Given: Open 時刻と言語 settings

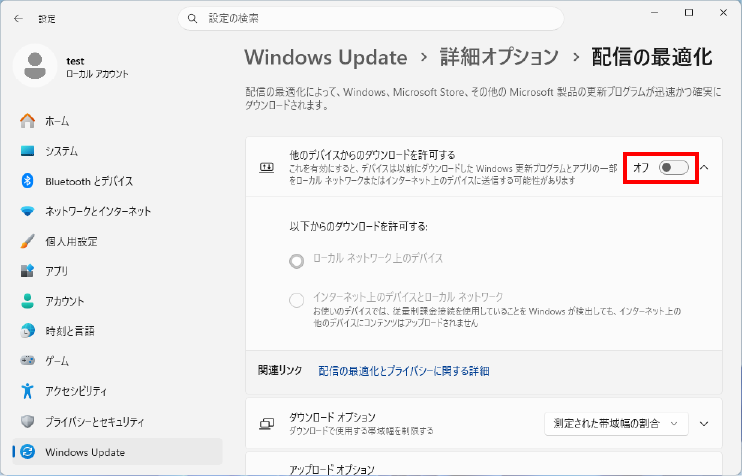Looking at the screenshot, I should click(x=117, y=331).
